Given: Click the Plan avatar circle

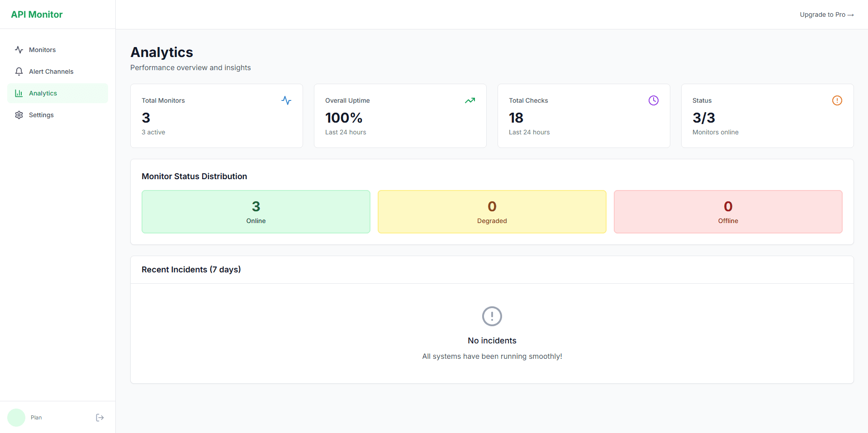Looking at the screenshot, I should [16, 417].
